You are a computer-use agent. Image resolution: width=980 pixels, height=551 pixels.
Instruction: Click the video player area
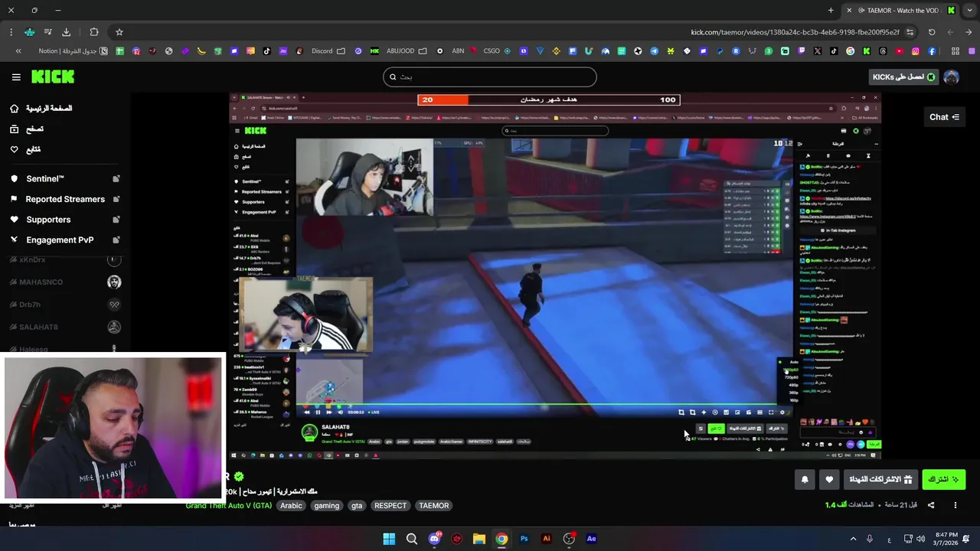pos(555,275)
